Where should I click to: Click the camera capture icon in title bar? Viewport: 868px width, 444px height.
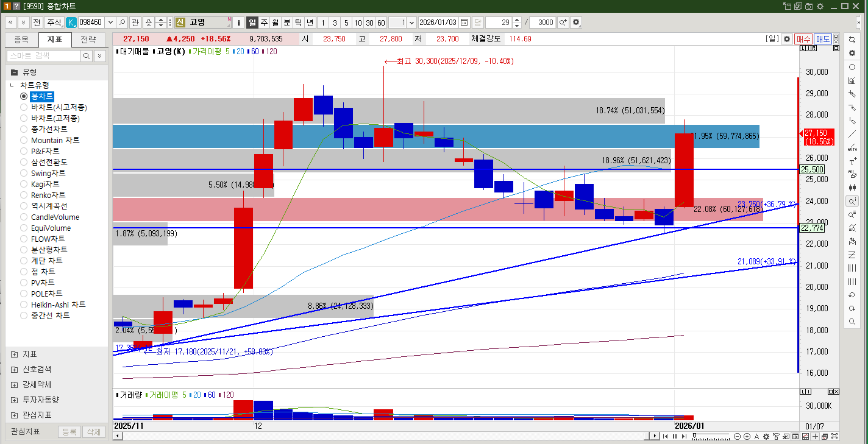coord(809,6)
